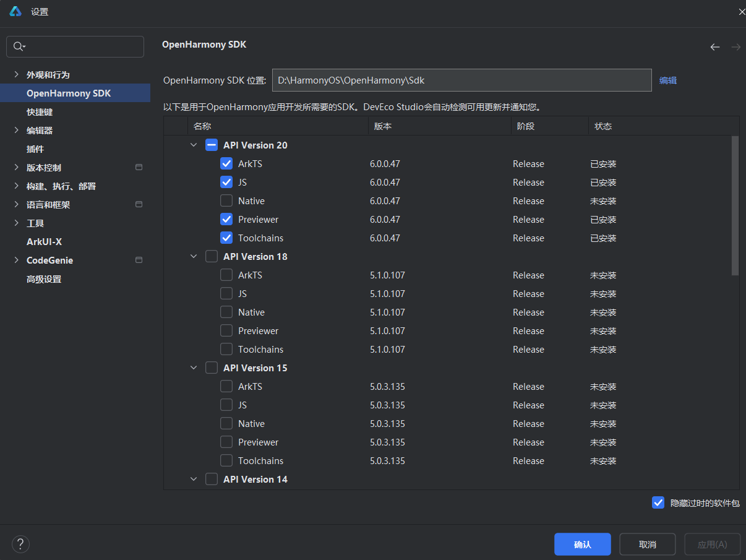Check API Version 14 group checkbox
The height and width of the screenshot is (560, 746).
[212, 479]
